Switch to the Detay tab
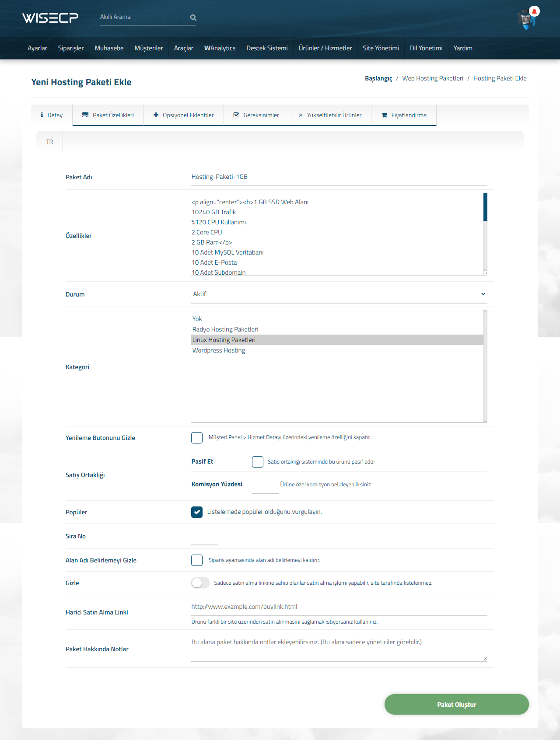 (x=52, y=115)
